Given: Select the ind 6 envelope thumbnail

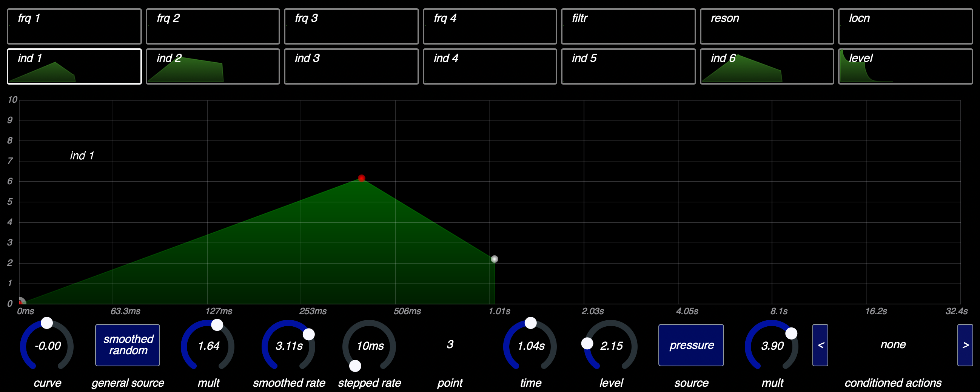Looking at the screenshot, I should pyautogui.click(x=767, y=66).
